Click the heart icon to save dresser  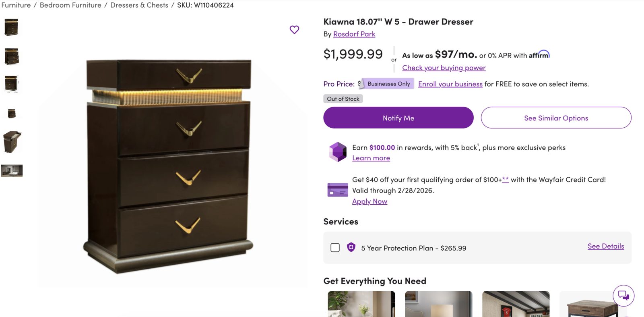(294, 30)
